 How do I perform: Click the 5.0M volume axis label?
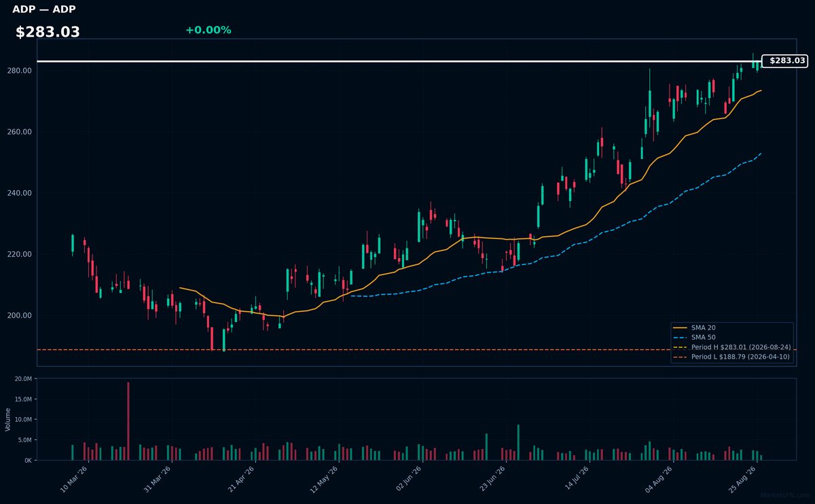(x=24, y=439)
